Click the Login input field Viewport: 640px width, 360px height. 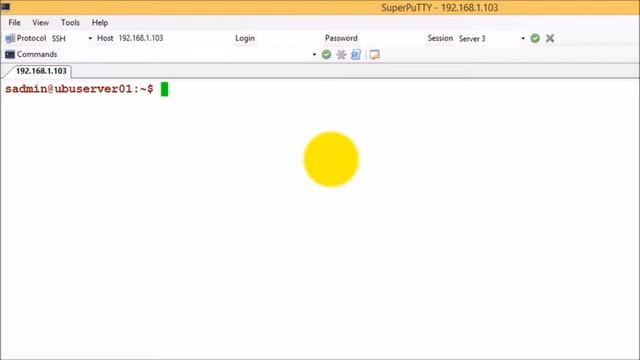point(288,38)
